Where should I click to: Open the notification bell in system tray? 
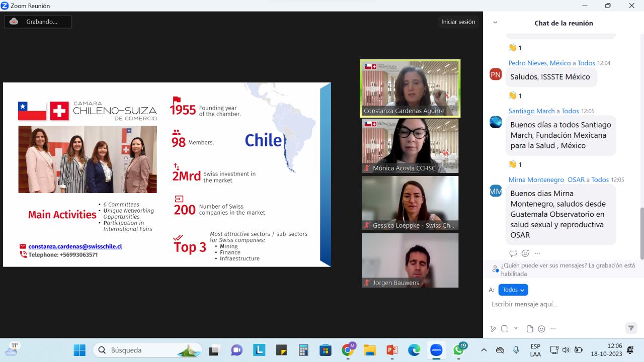tap(630, 350)
